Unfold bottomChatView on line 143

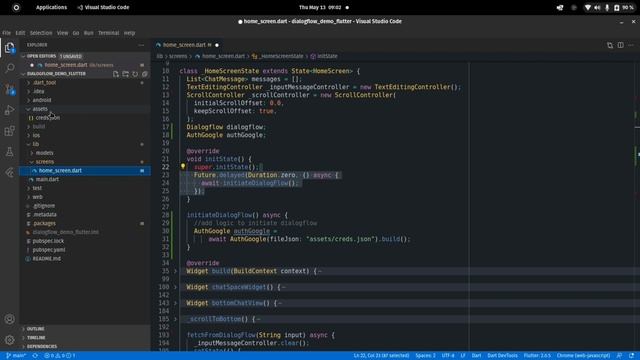click(x=176, y=303)
